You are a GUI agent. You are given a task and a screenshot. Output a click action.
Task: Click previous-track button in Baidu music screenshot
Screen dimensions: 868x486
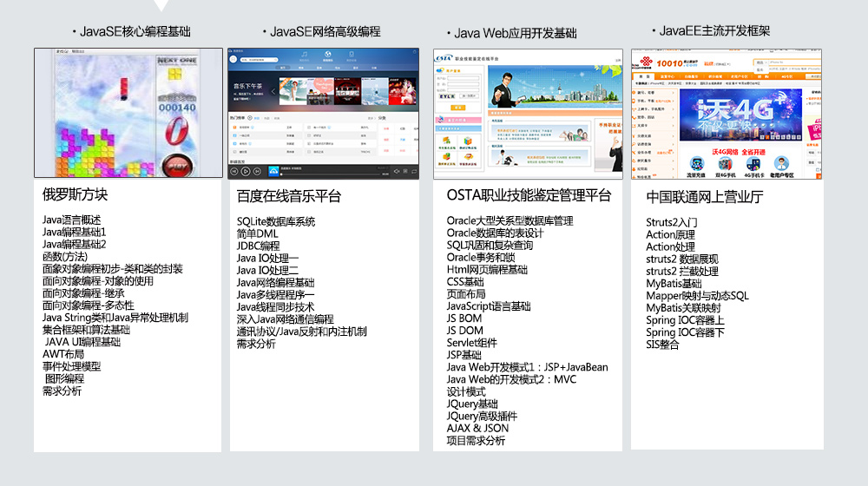(x=234, y=172)
